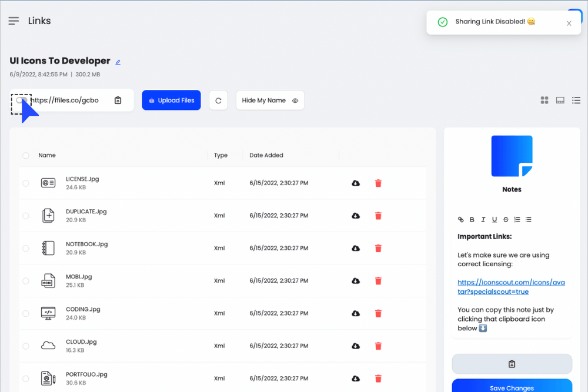588x392 pixels.
Task: Click the DUPLICATE.Jpg file name
Action: (86, 212)
